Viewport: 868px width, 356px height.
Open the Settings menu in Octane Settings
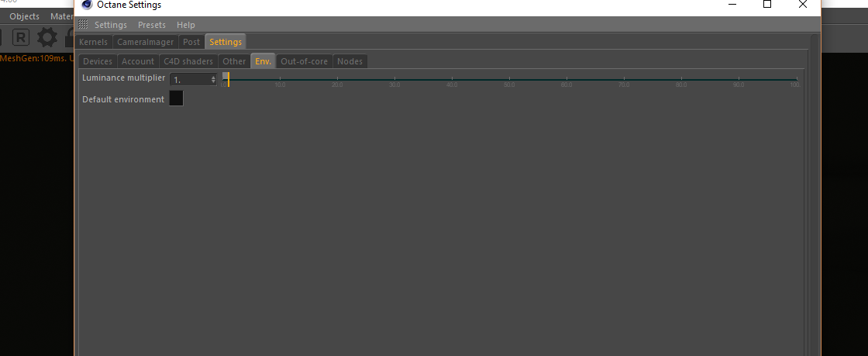[111, 25]
